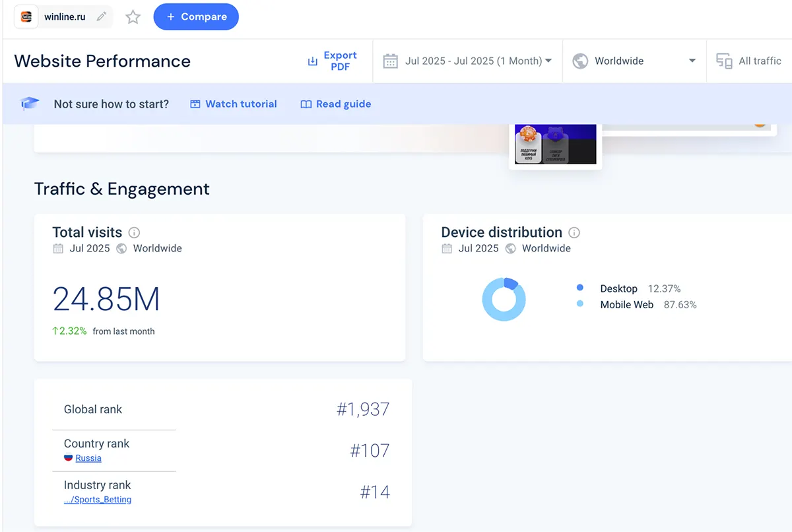Follow the Russia country rank link
Screen dimensions: 792x532
point(88,458)
